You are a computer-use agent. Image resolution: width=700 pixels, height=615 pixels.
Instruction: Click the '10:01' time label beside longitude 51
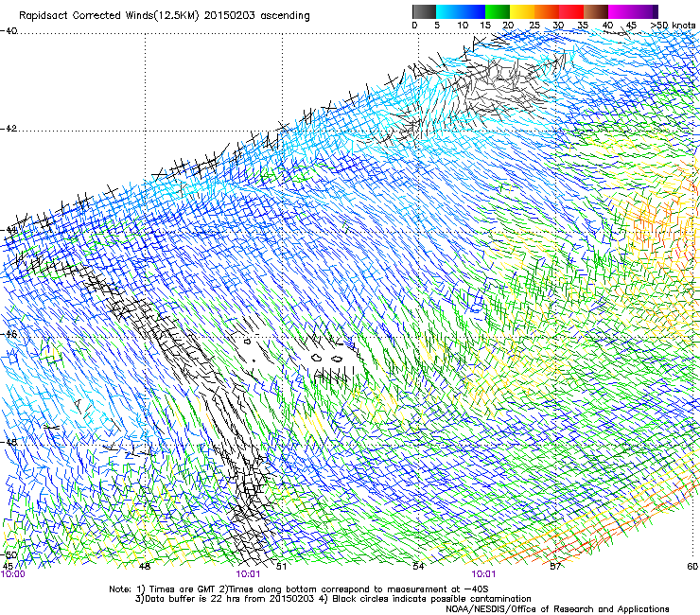248,574
